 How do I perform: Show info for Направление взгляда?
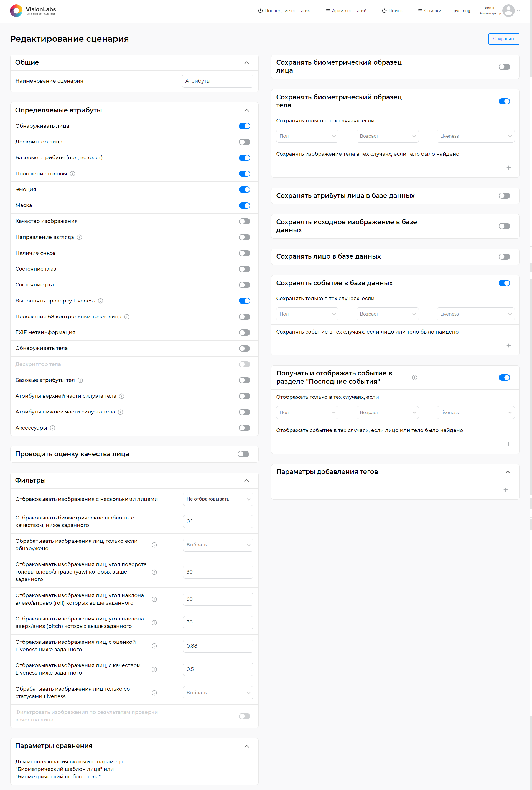pos(79,237)
